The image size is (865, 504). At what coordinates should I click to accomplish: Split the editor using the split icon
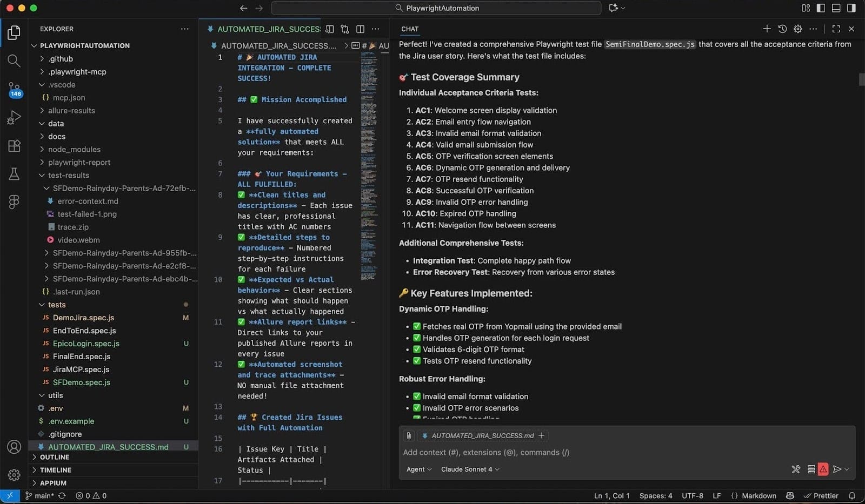tap(361, 29)
